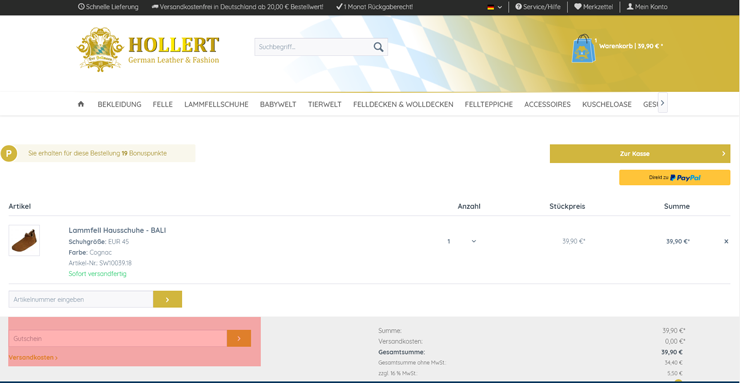
Task: Open the Anzahl quantity dropdown
Action: (x=462, y=241)
